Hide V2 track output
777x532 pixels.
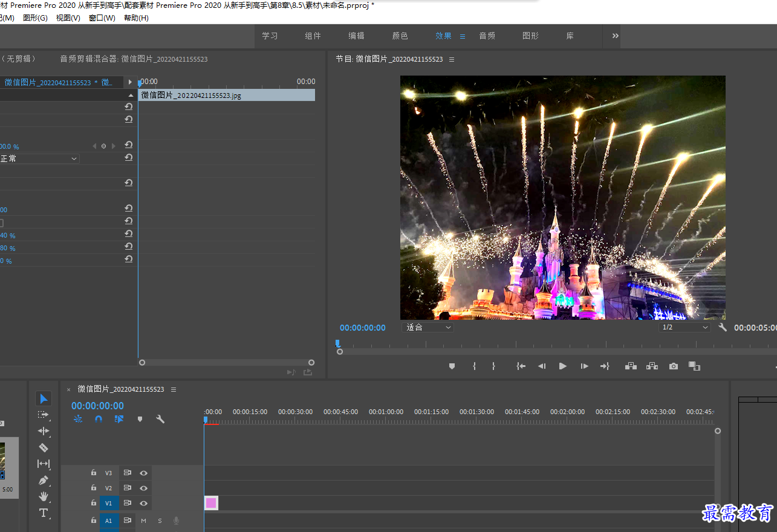coord(144,488)
